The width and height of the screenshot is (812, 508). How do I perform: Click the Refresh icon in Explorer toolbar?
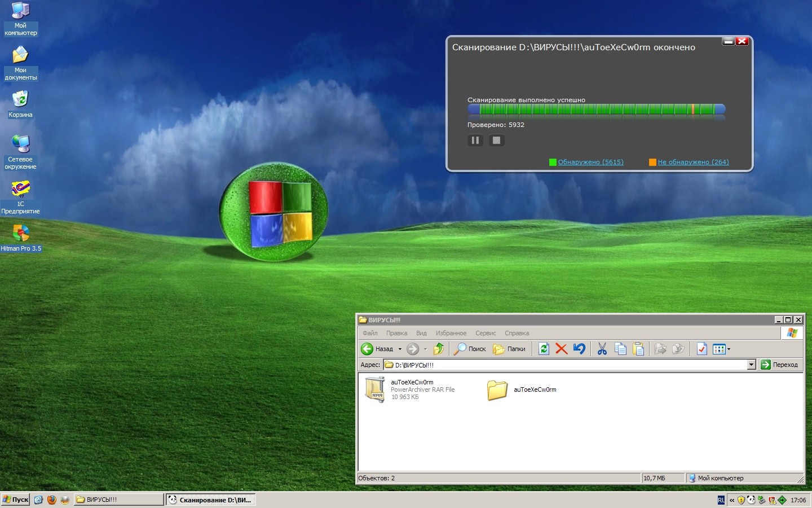pyautogui.click(x=544, y=349)
